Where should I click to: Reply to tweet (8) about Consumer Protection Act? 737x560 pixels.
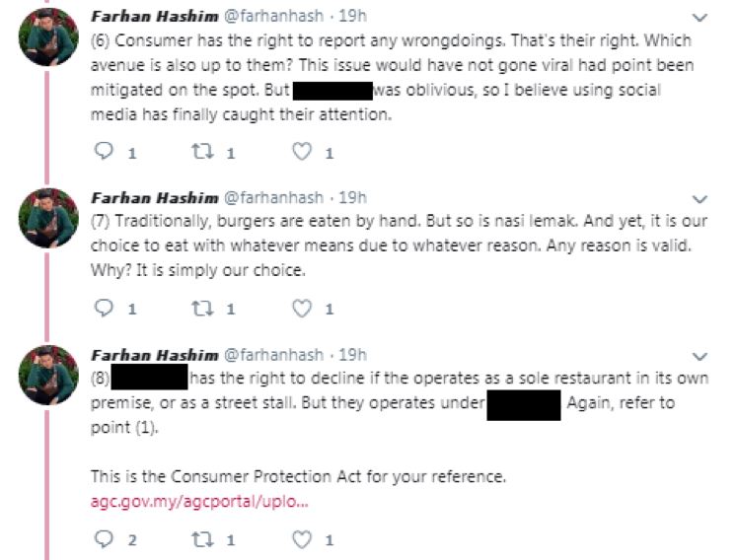tap(103, 539)
